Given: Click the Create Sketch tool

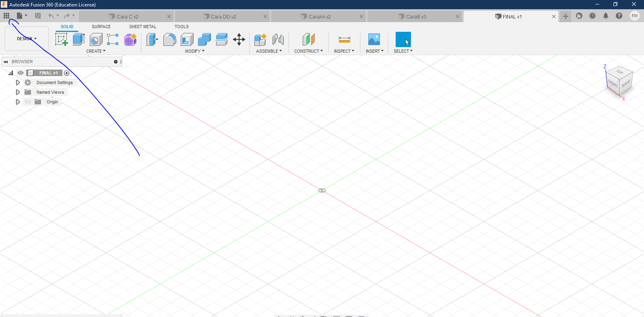Looking at the screenshot, I should (61, 39).
